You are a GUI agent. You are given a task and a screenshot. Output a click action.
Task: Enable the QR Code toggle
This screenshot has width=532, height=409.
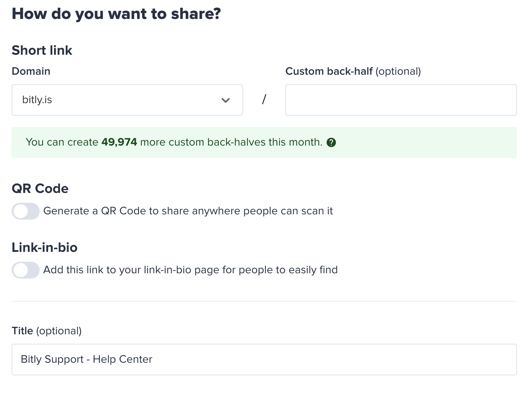[26, 211]
